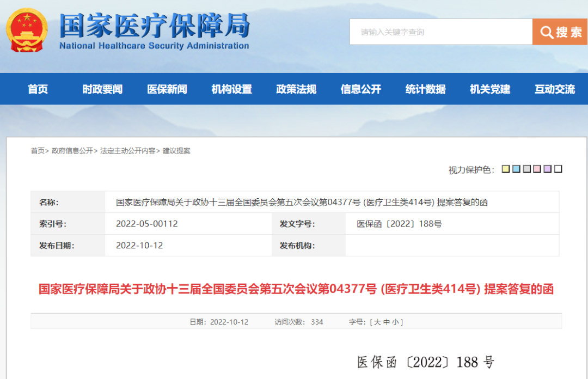Image resolution: width=588 pixels, height=379 pixels.
Task: Pick the pink eye-protection color swatch
Action: tap(537, 169)
